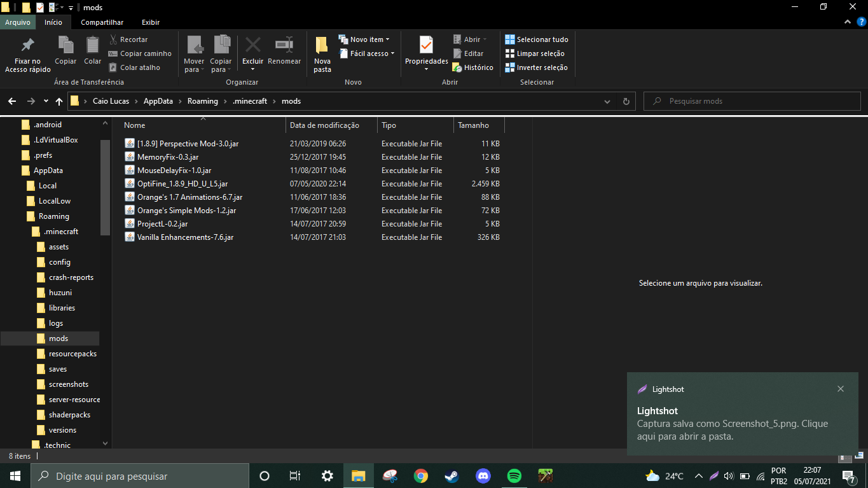
Task: Open the Fácil acesso dropdown
Action: 366,53
